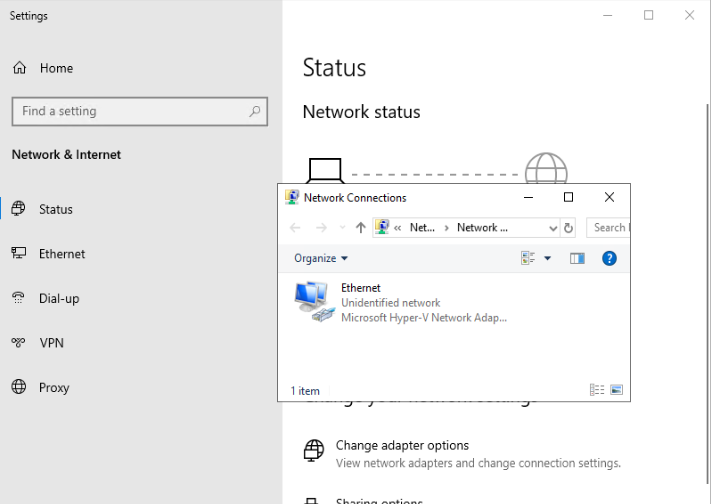The height and width of the screenshot is (504, 711).
Task: Go to Settings Home
Action: coord(56,69)
